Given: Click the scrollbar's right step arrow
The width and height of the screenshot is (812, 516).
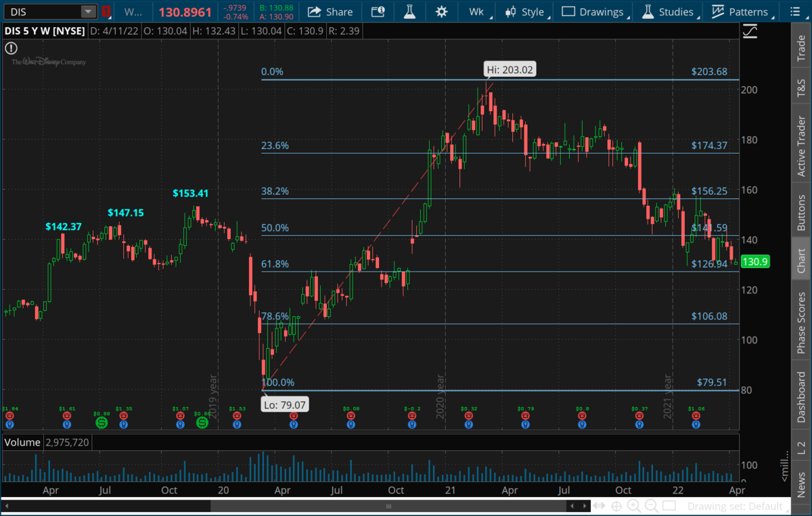Looking at the screenshot, I should point(584,506).
